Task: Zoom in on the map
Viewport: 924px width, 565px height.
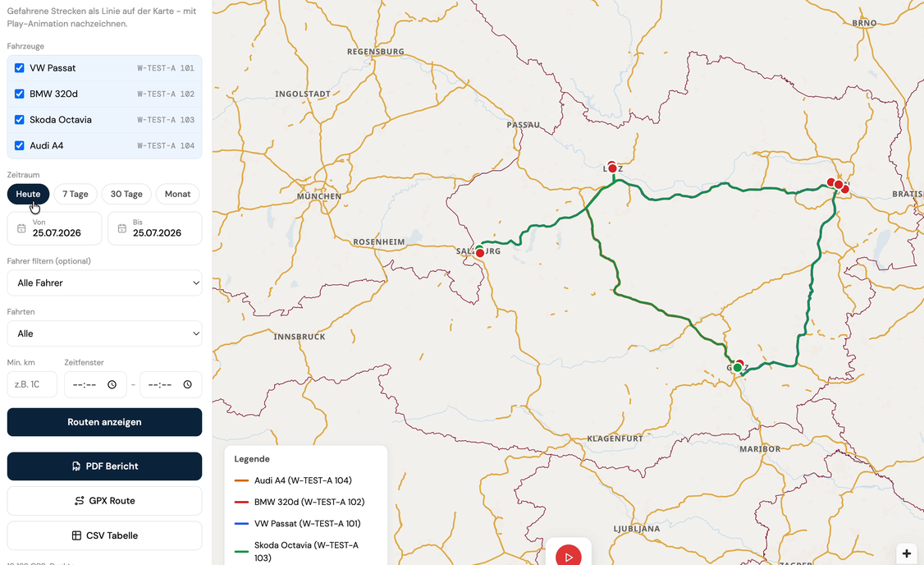Action: pyautogui.click(x=906, y=554)
